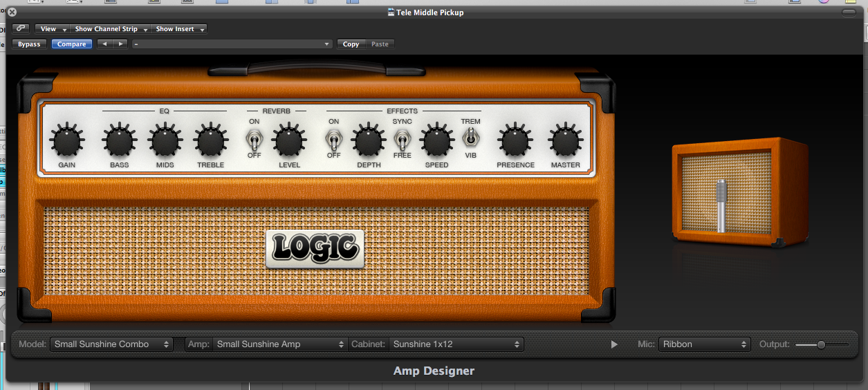Open the Amp dropdown Small Sunshine Amp
This screenshot has width=868, height=390.
pos(279,344)
